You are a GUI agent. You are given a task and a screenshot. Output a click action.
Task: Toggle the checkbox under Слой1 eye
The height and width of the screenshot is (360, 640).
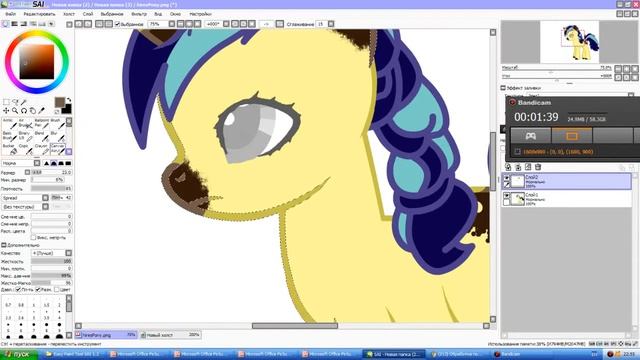(x=507, y=202)
